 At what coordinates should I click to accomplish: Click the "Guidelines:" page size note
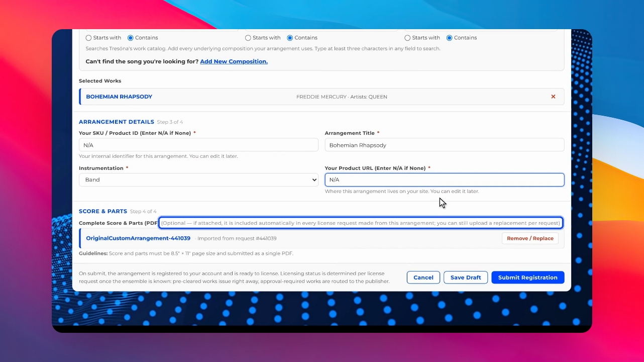(x=186, y=253)
